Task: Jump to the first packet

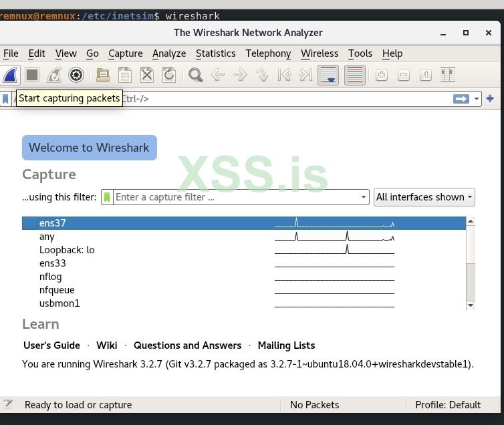Action: point(284,75)
